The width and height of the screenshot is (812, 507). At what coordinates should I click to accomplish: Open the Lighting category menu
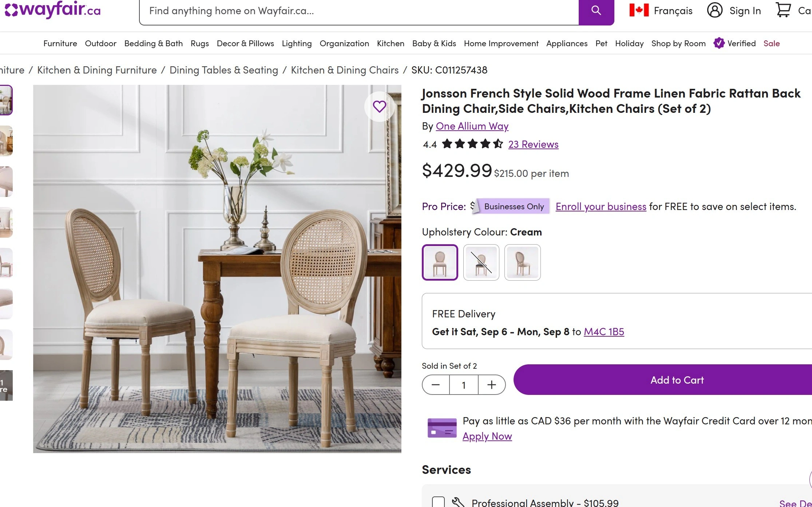(x=297, y=43)
